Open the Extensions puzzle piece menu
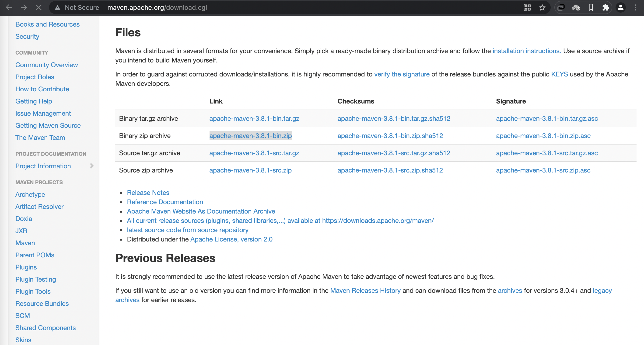Image resolution: width=644 pixels, height=345 pixels. pyautogui.click(x=605, y=7)
